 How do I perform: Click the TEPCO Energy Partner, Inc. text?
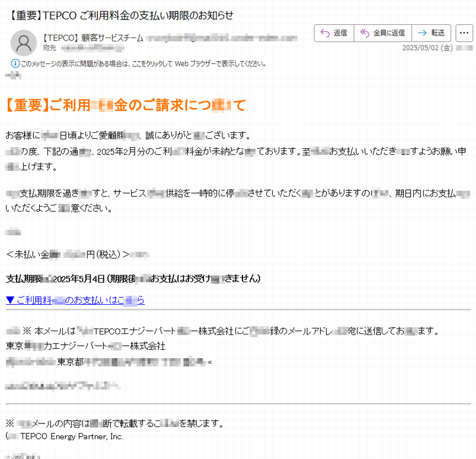coord(72,436)
